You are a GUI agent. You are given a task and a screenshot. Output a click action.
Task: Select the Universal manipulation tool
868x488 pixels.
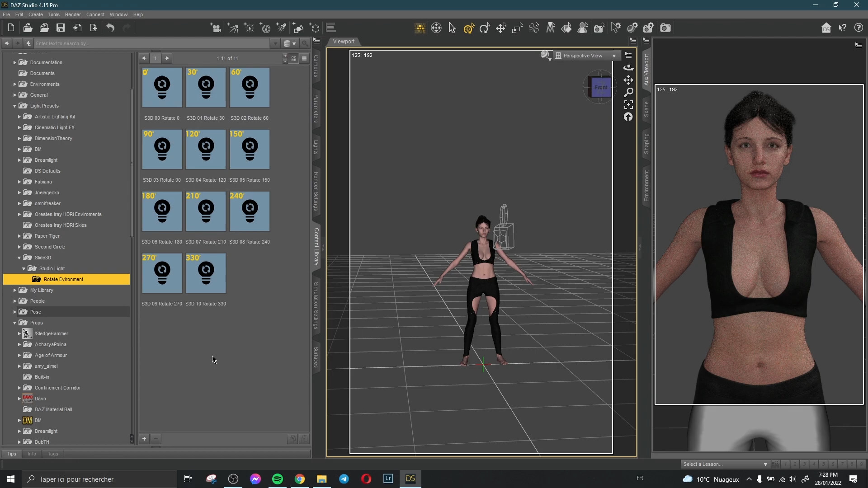(x=469, y=28)
